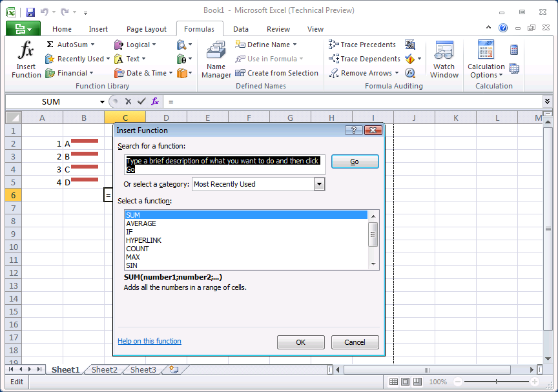The image size is (558, 392).
Task: Switch to the Page Layout tab
Action: (x=146, y=29)
